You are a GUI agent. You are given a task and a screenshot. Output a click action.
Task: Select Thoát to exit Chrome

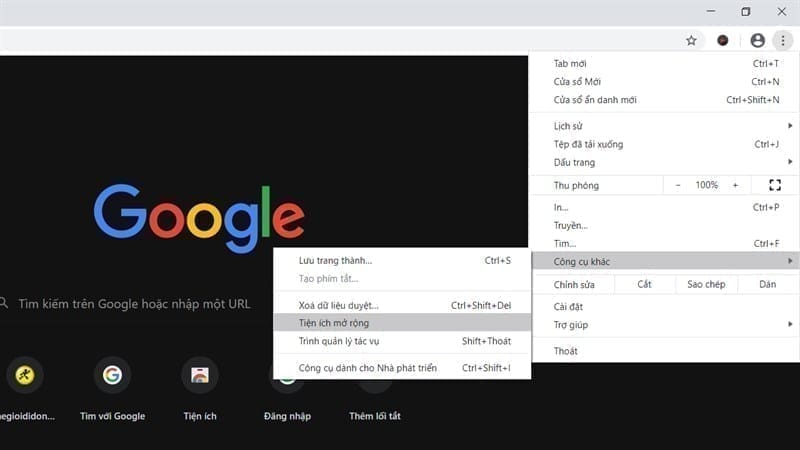(665, 351)
